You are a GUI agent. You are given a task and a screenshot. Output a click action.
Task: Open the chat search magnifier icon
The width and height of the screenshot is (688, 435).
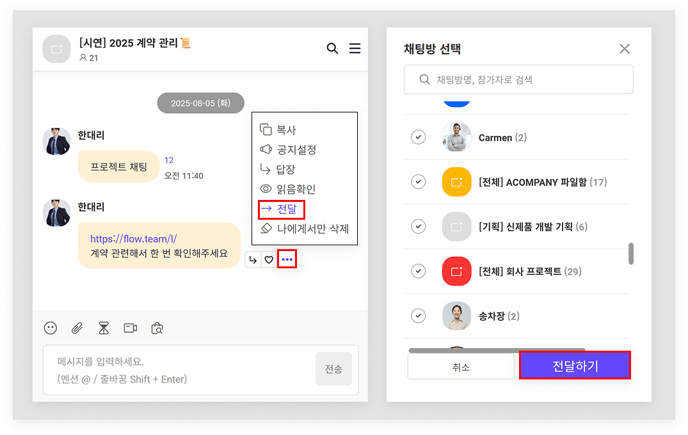point(333,48)
